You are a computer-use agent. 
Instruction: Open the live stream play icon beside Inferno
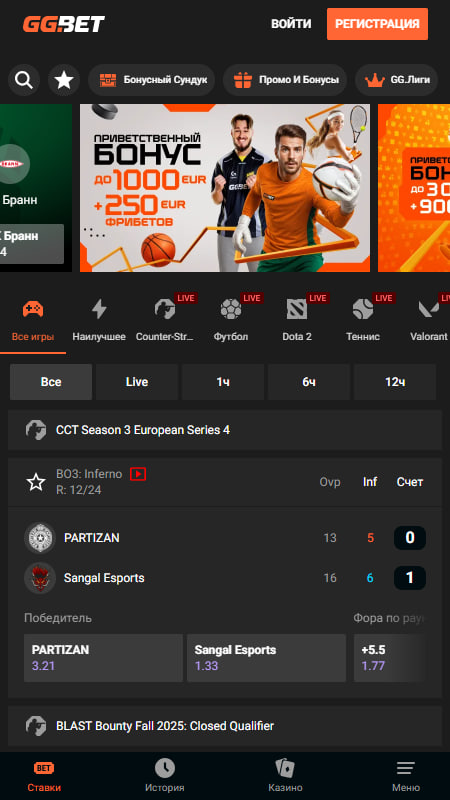(138, 474)
